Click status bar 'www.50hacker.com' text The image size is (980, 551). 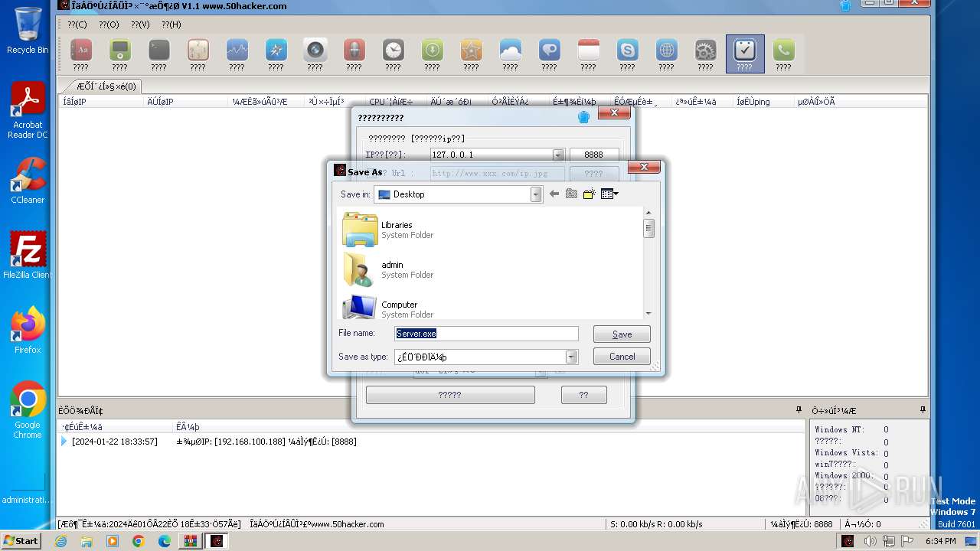[348, 524]
